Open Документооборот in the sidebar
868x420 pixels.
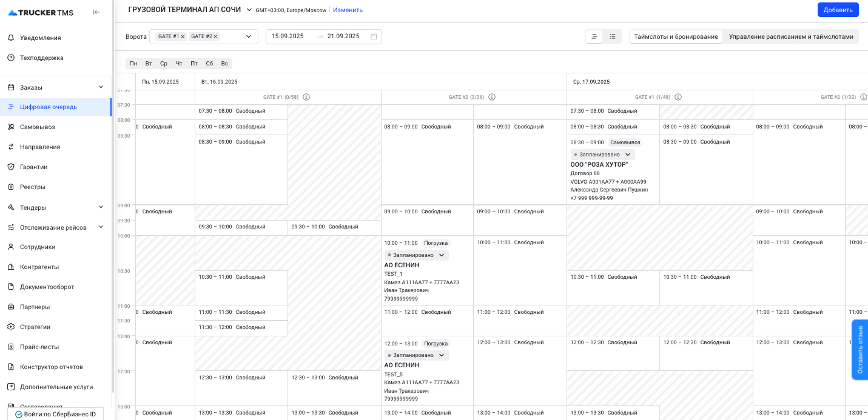(47, 287)
